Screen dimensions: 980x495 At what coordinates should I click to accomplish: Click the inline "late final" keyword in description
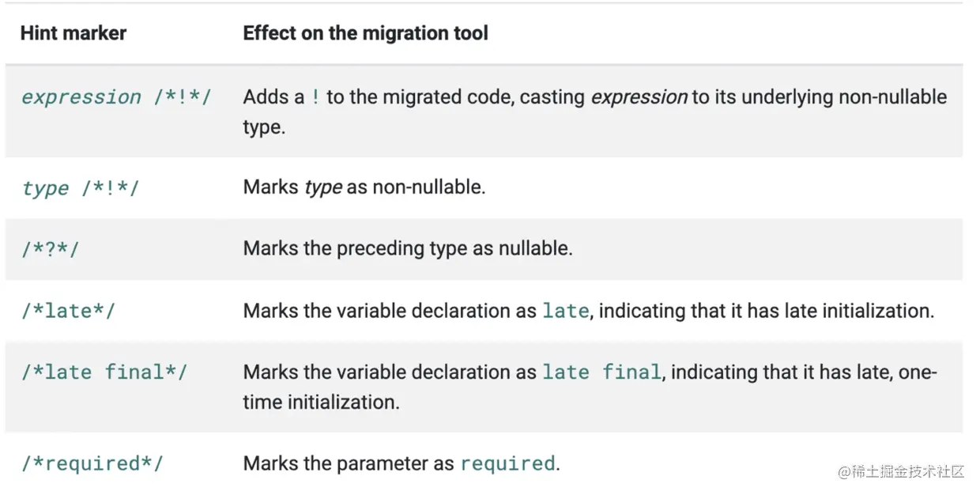601,372
